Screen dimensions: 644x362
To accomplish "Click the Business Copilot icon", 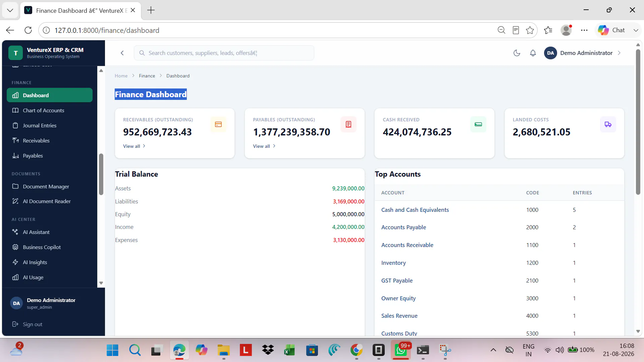I will coord(15,247).
